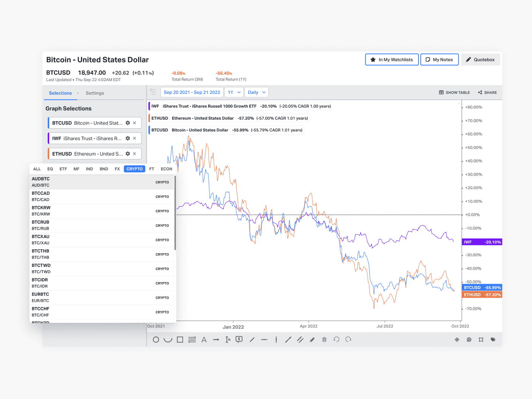Switch to the Settings tab

(x=95, y=93)
